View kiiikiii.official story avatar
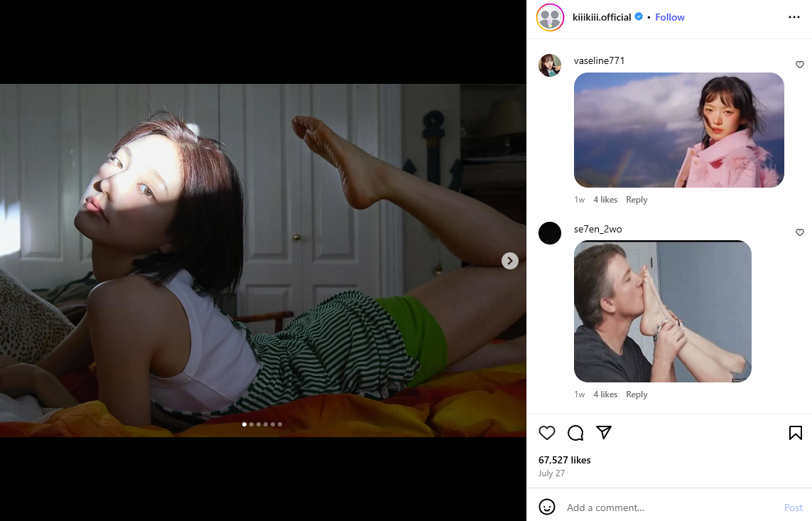Viewport: 812px width, 521px height. coord(550,18)
